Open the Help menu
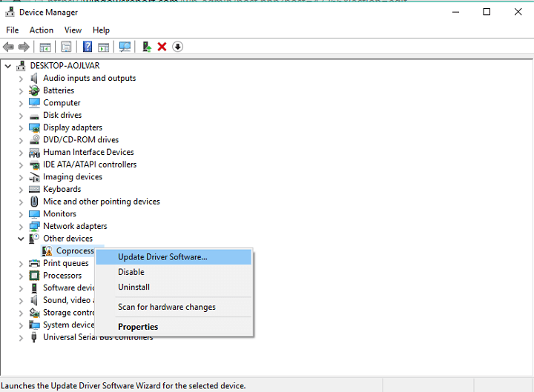Screen dimensions: 534x392 pos(101,30)
